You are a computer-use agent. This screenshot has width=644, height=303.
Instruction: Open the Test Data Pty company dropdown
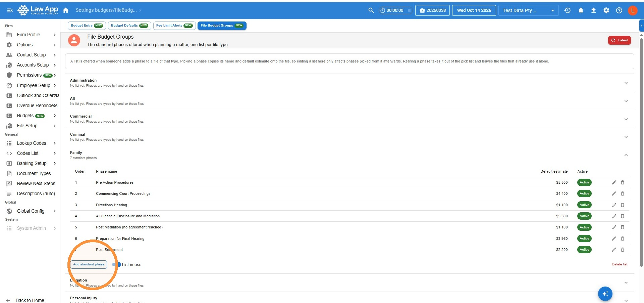(528, 10)
